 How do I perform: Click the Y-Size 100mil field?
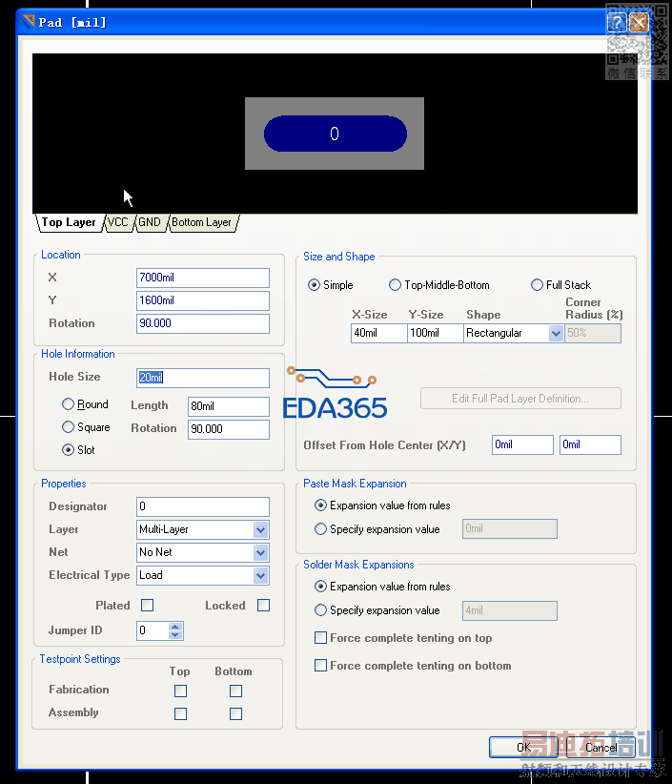(x=436, y=333)
